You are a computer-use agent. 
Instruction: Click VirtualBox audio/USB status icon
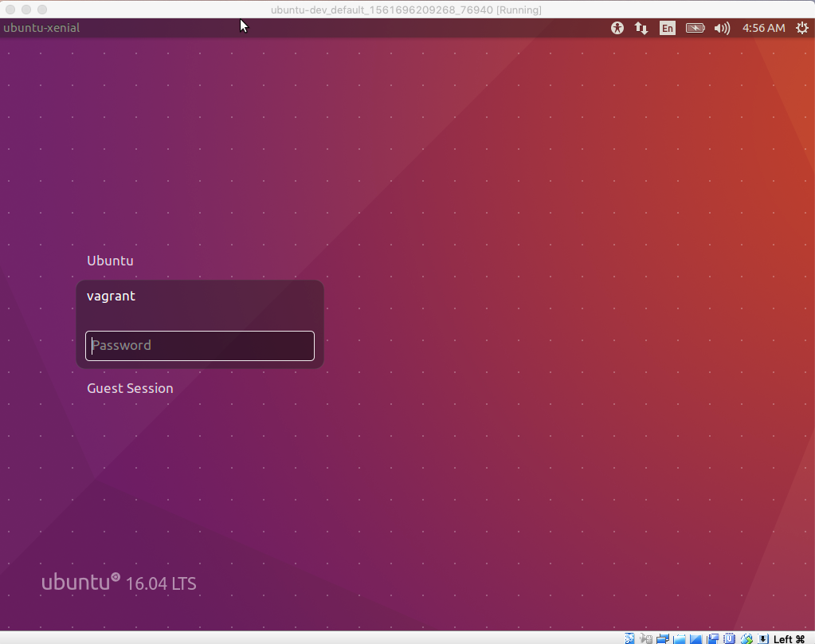click(x=646, y=638)
